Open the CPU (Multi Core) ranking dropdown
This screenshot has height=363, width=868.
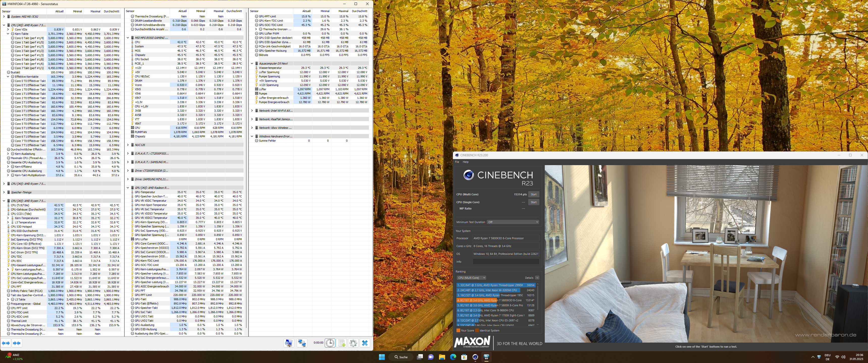point(471,278)
